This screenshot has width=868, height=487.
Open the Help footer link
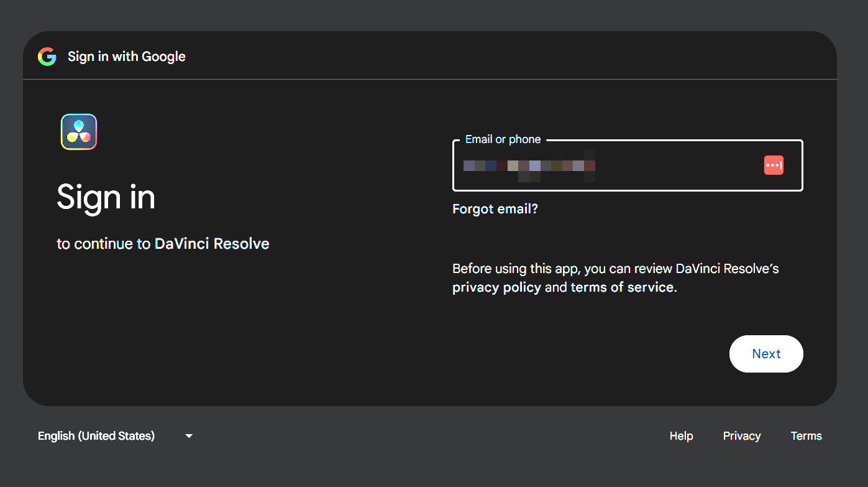point(681,436)
